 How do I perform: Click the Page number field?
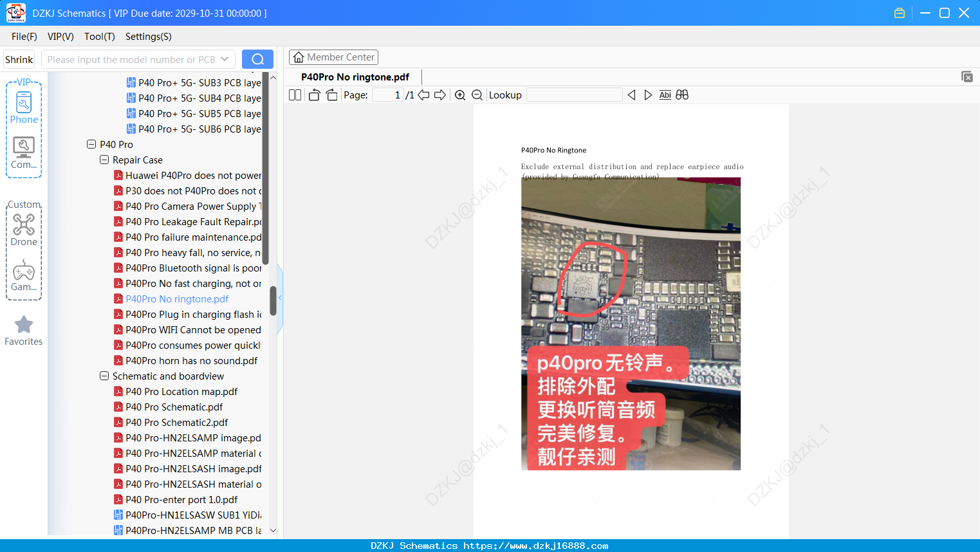pos(387,95)
